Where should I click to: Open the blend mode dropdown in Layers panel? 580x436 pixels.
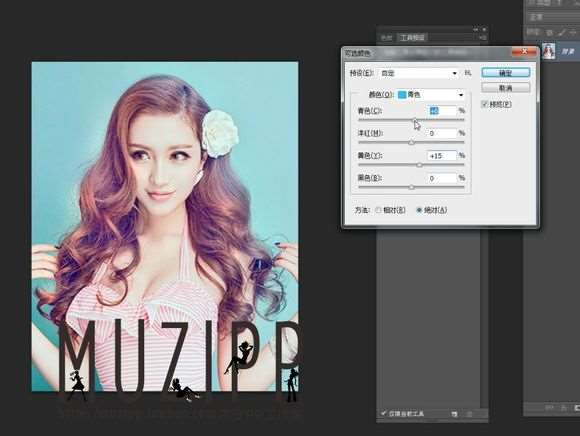click(551, 17)
